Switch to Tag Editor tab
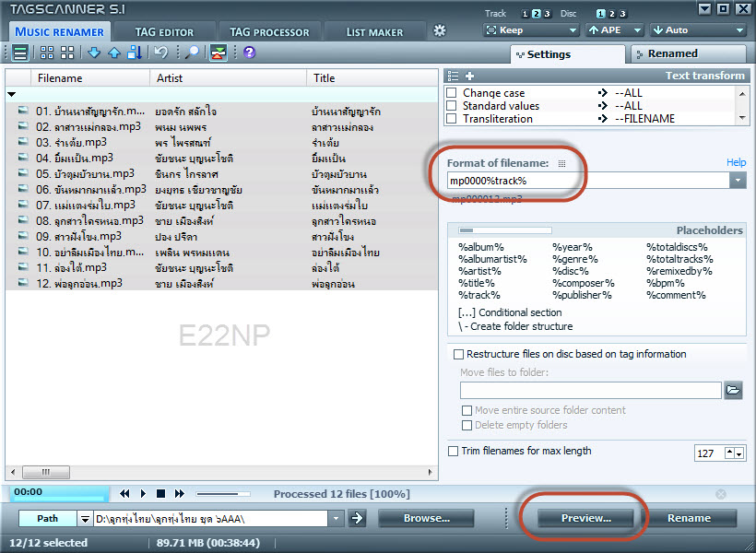This screenshot has height=553, width=756. pos(164,32)
